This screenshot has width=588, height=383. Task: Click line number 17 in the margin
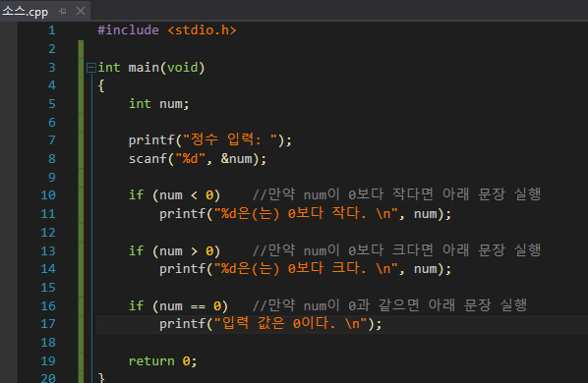[48, 323]
